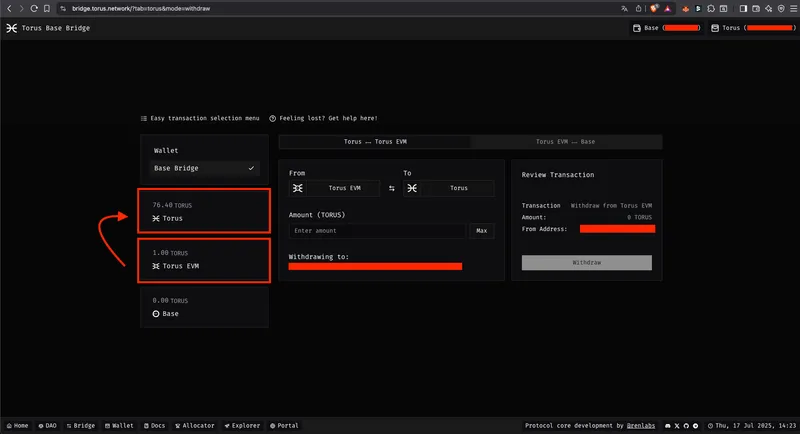Select the Base Bridge option with checkmark
The width and height of the screenshot is (800, 434).
[x=204, y=168]
